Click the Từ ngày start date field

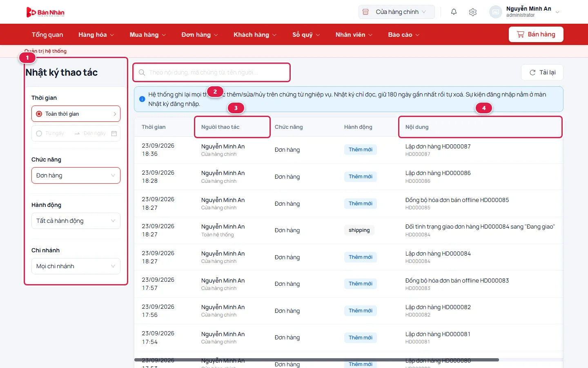pyautogui.click(x=55, y=133)
